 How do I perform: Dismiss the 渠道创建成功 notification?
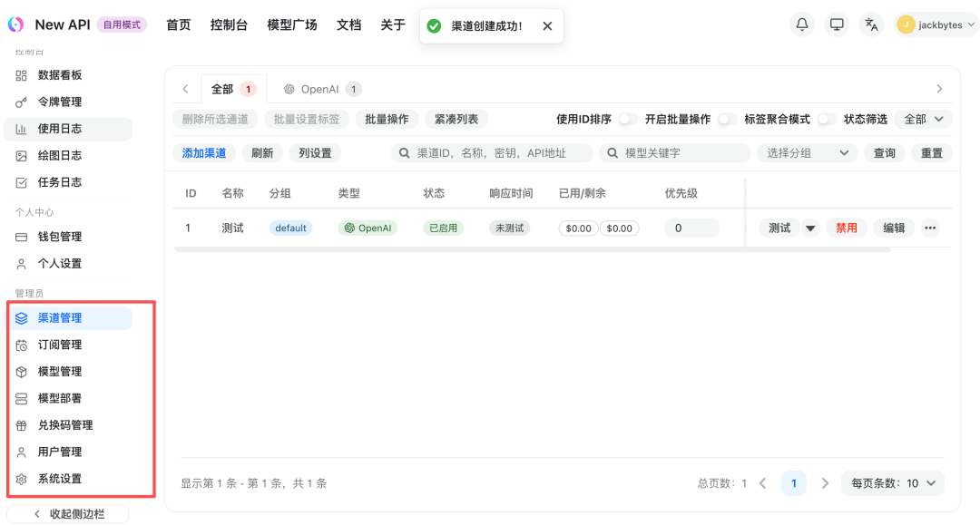click(547, 25)
